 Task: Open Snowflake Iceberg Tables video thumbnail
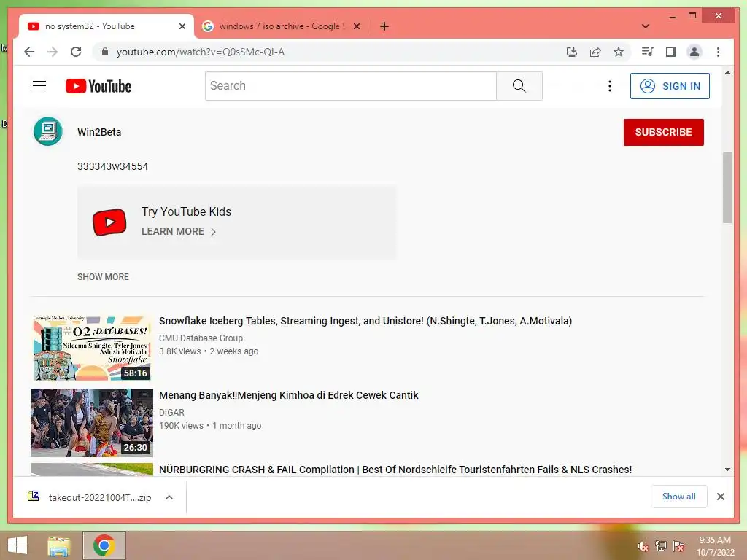92,348
